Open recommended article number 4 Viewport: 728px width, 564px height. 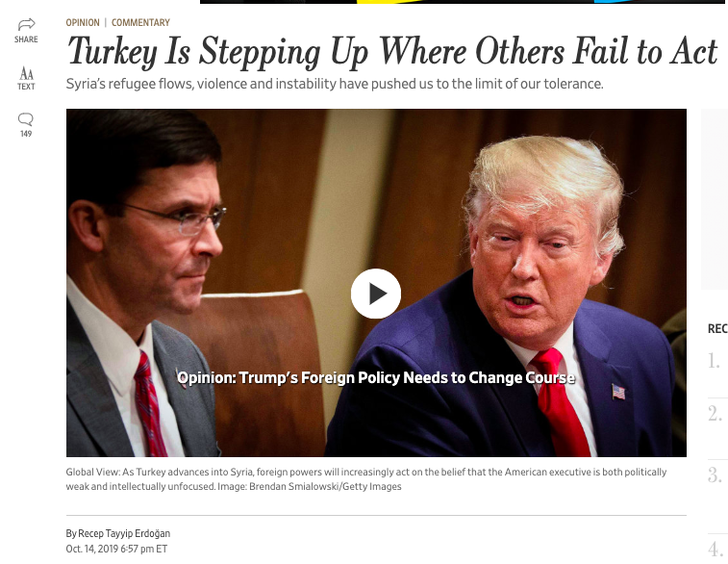pyautogui.click(x=715, y=550)
